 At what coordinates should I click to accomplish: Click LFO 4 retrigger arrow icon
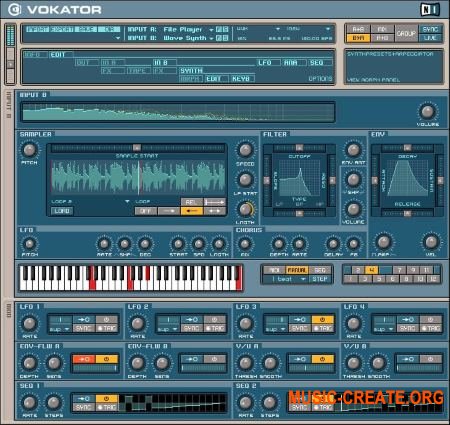(x=408, y=319)
